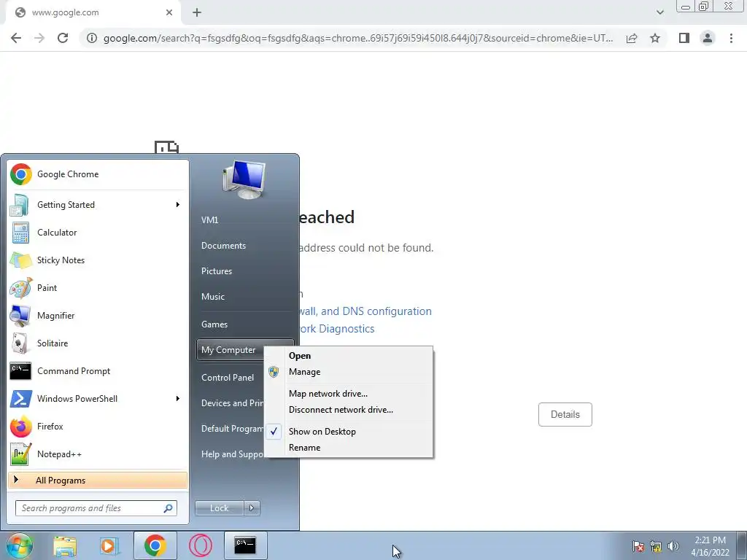Open Documents from Start menu
Image resolution: width=747 pixels, height=560 pixels.
click(x=245, y=246)
